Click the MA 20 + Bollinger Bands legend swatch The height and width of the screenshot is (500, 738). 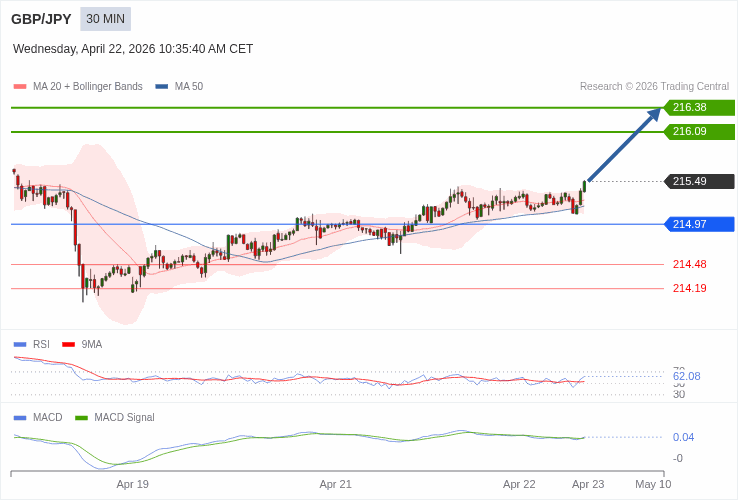20,87
